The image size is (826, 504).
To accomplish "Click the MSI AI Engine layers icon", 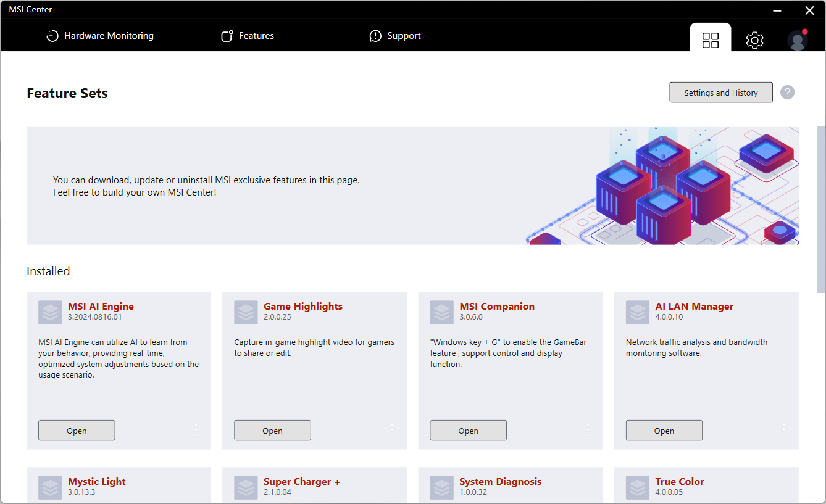I will (50, 312).
